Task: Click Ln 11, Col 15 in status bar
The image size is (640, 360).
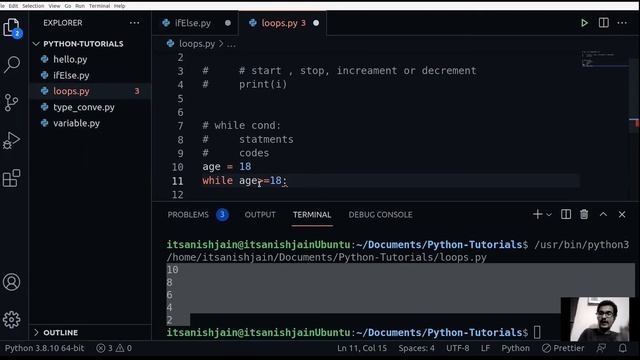Action: click(362, 348)
